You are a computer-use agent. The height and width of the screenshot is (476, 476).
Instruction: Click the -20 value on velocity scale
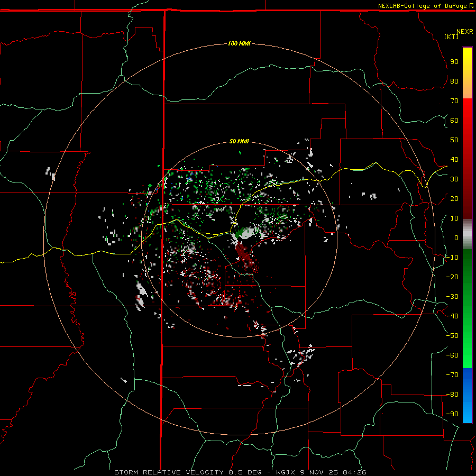(x=452, y=277)
